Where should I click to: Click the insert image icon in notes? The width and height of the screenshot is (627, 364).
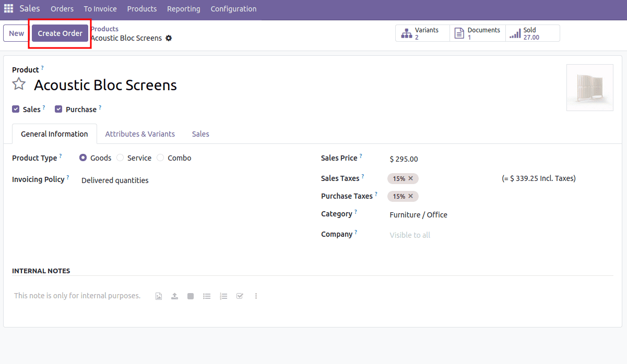pyautogui.click(x=159, y=296)
